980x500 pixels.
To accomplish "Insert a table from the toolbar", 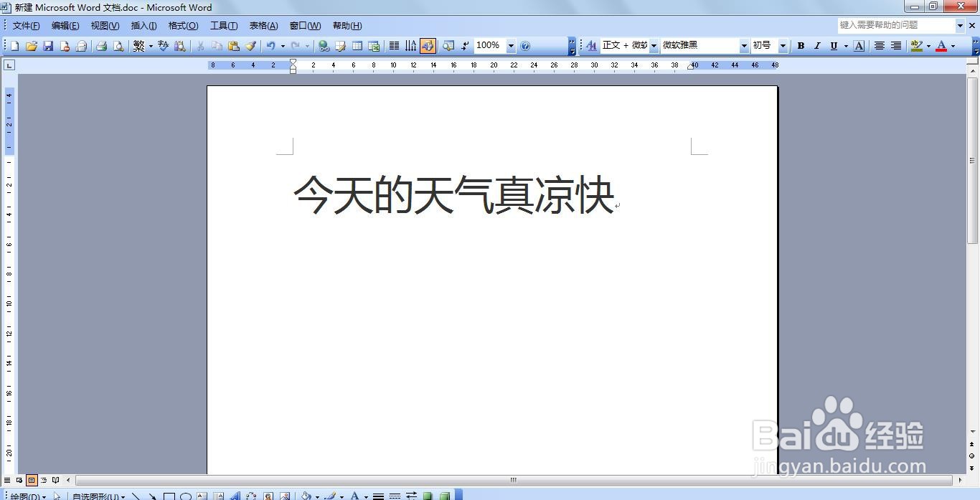I will pyautogui.click(x=357, y=46).
